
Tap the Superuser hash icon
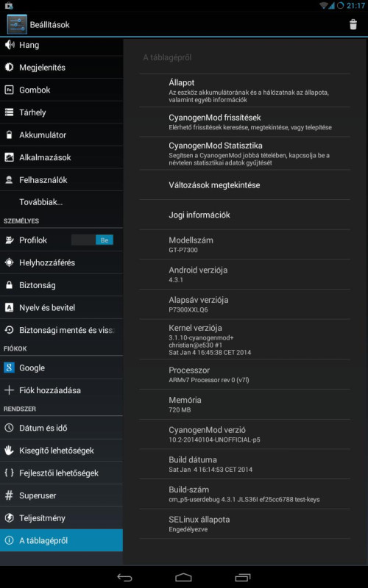click(x=9, y=495)
